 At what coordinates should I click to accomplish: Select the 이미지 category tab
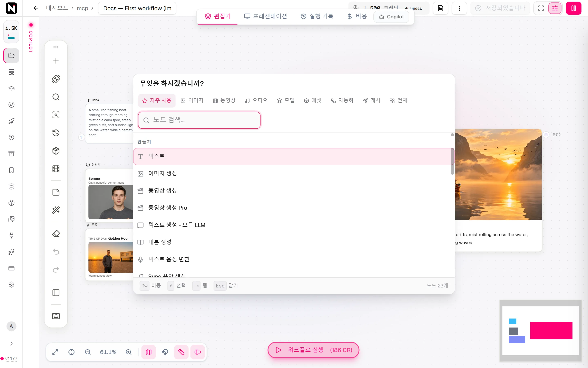tap(192, 101)
